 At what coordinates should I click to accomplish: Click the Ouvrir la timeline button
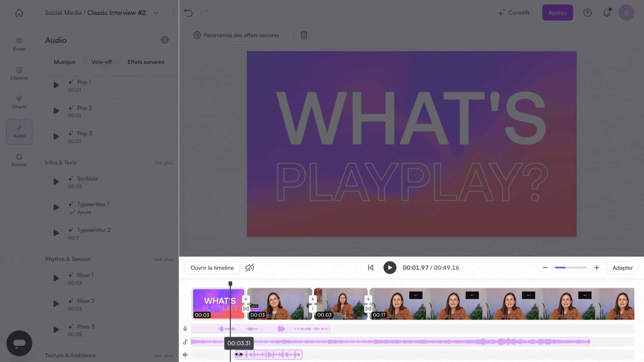pos(212,268)
